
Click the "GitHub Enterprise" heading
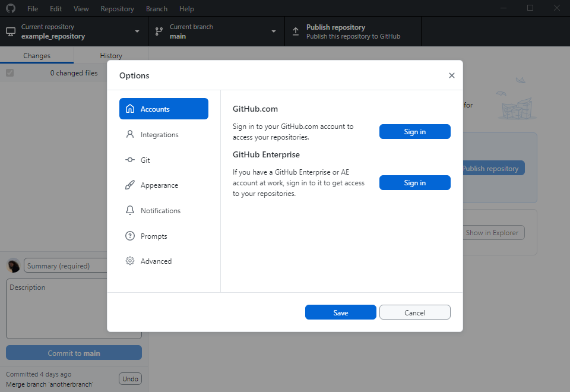[266, 154]
